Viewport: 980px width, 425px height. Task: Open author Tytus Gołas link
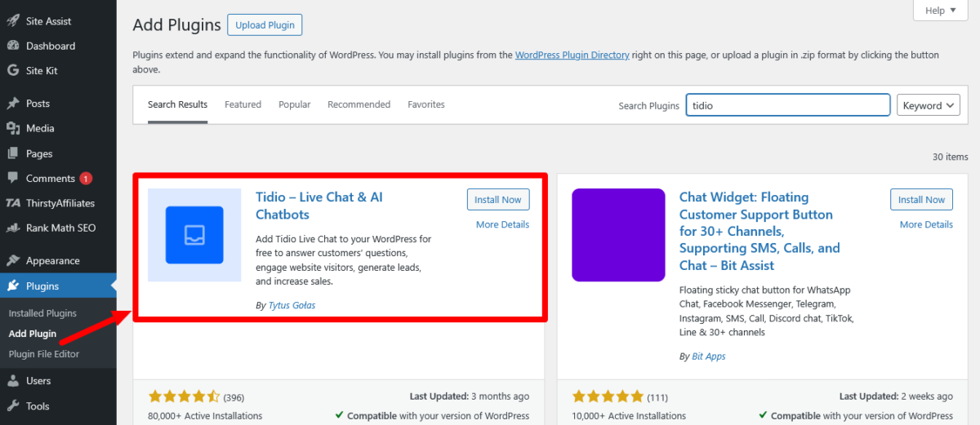pos(292,305)
